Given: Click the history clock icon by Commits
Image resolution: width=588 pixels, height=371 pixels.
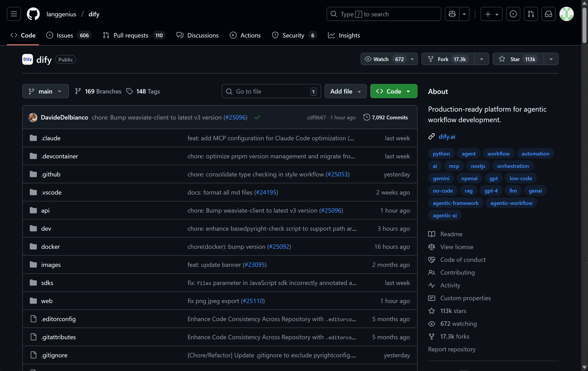Looking at the screenshot, I should coord(367,117).
